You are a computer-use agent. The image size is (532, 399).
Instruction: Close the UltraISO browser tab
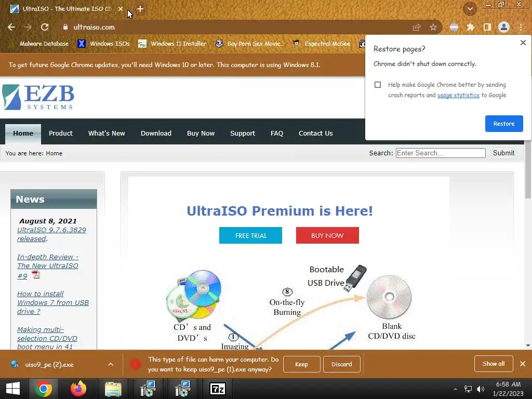pyautogui.click(x=121, y=9)
